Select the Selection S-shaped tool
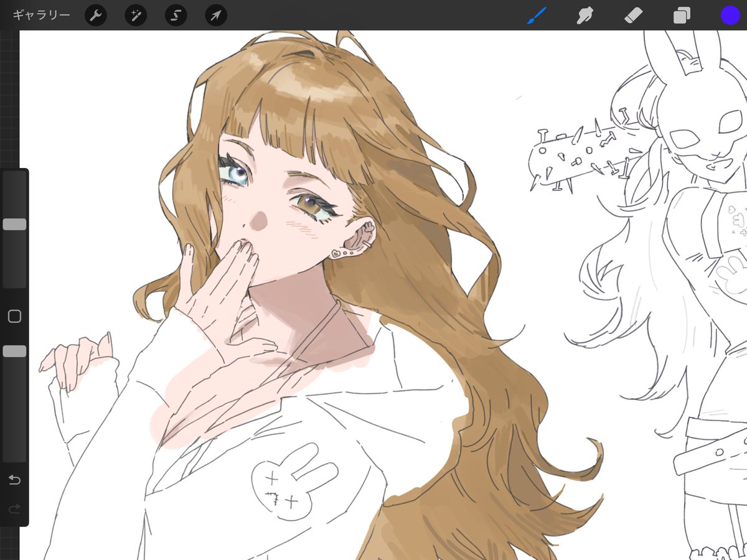The image size is (747, 560). coord(176,15)
